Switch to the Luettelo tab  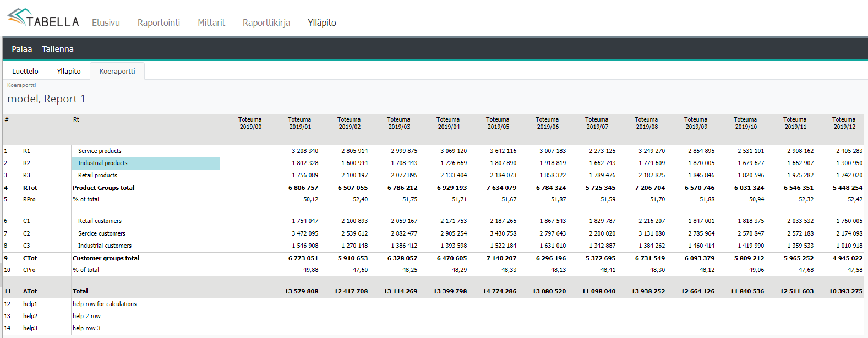(x=25, y=71)
